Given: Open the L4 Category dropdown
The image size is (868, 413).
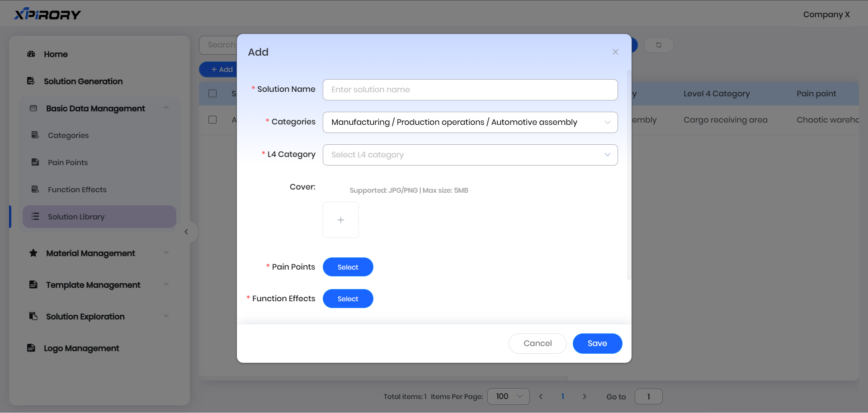Looking at the screenshot, I should coord(470,155).
